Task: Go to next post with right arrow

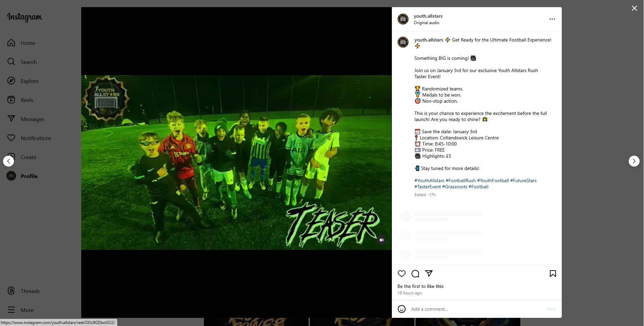Action: [x=634, y=161]
